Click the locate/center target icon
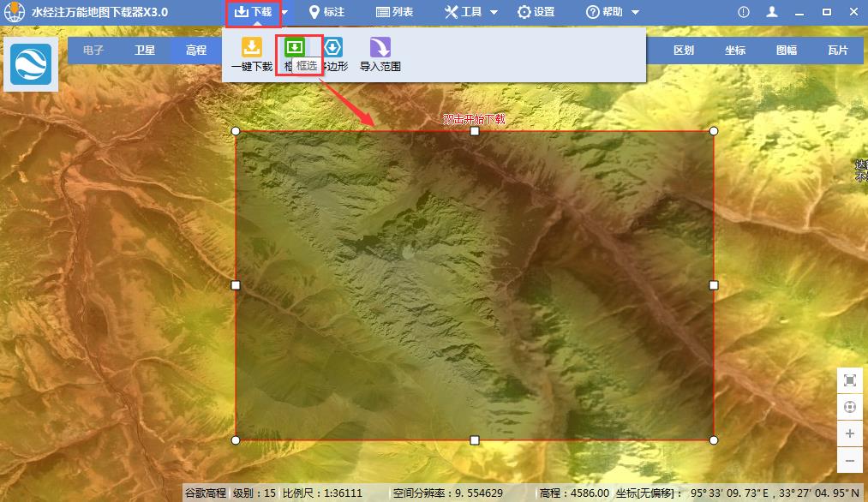 tap(850, 408)
